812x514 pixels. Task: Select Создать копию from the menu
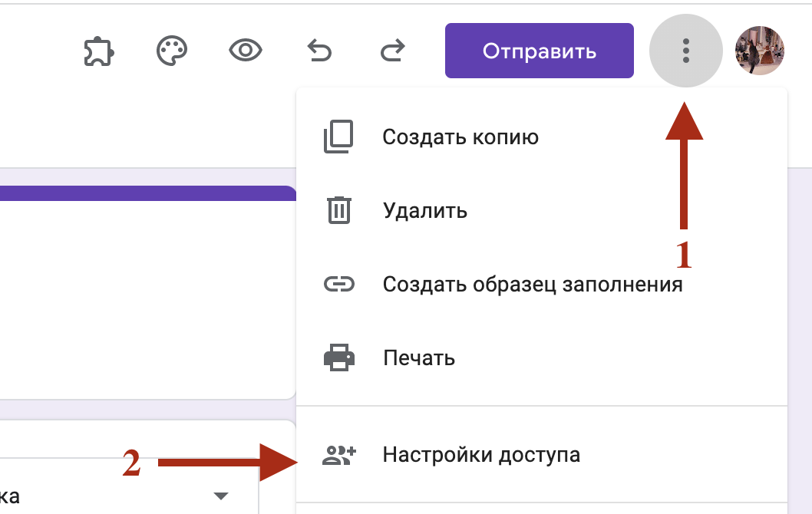click(x=460, y=137)
